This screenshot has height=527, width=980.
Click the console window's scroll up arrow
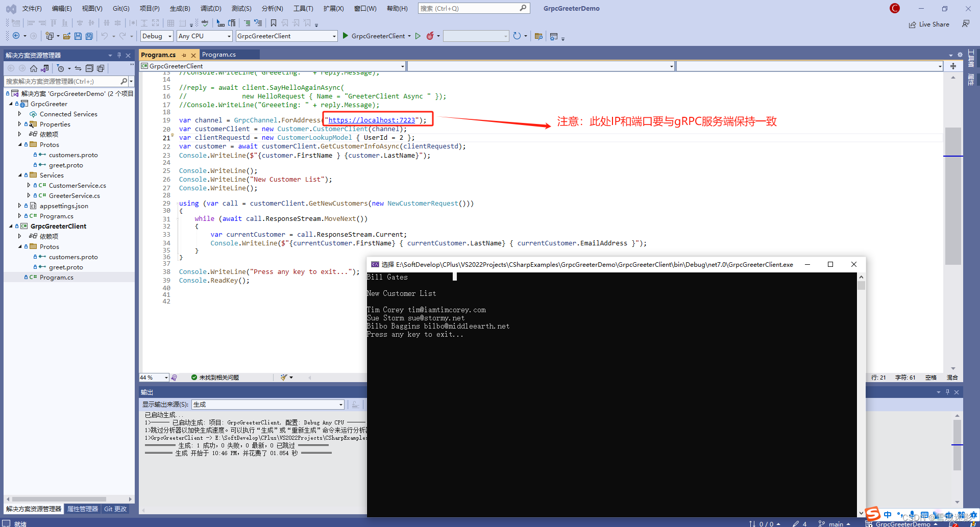[862, 277]
